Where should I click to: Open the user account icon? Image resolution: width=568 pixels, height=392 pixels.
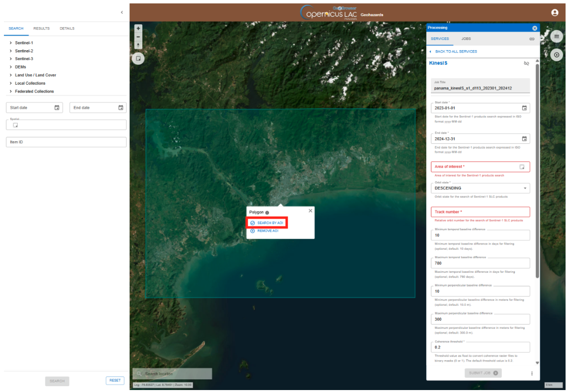click(x=554, y=13)
